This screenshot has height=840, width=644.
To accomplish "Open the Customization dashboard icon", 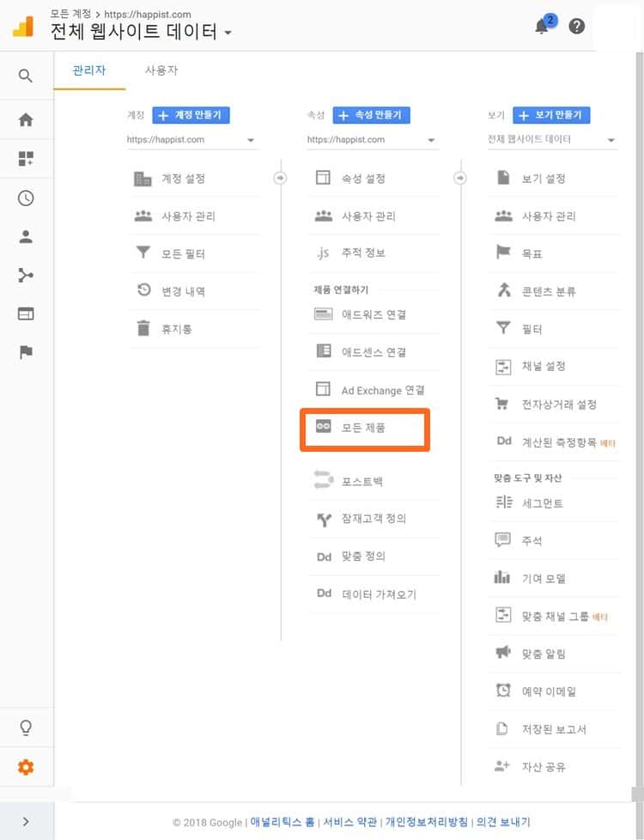I will [x=26, y=159].
